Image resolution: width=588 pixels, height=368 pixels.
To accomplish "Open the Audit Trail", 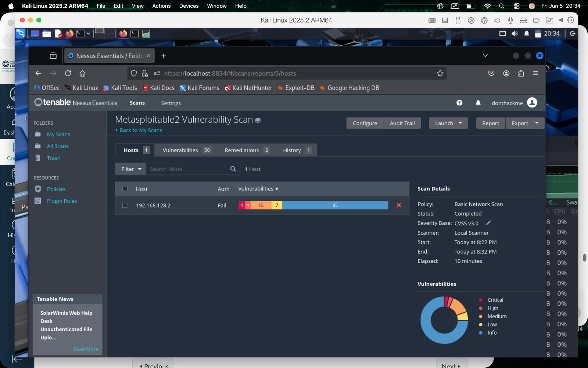I will click(x=402, y=123).
